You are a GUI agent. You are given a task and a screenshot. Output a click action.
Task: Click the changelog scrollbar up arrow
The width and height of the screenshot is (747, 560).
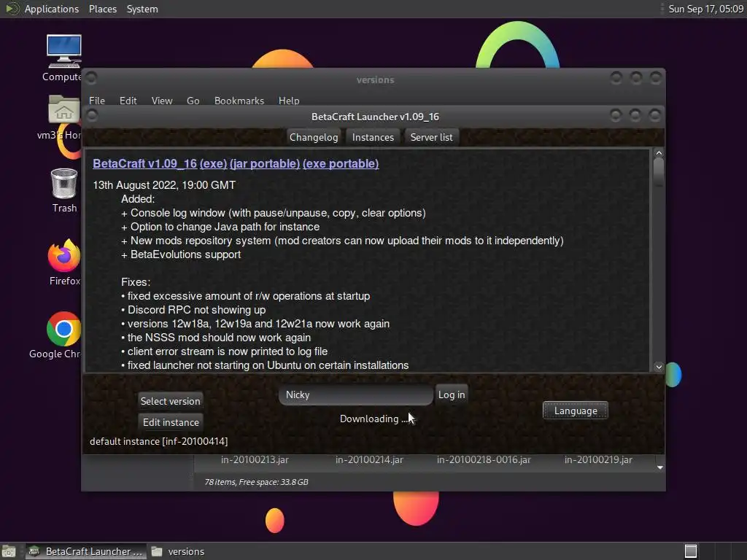pyautogui.click(x=659, y=153)
